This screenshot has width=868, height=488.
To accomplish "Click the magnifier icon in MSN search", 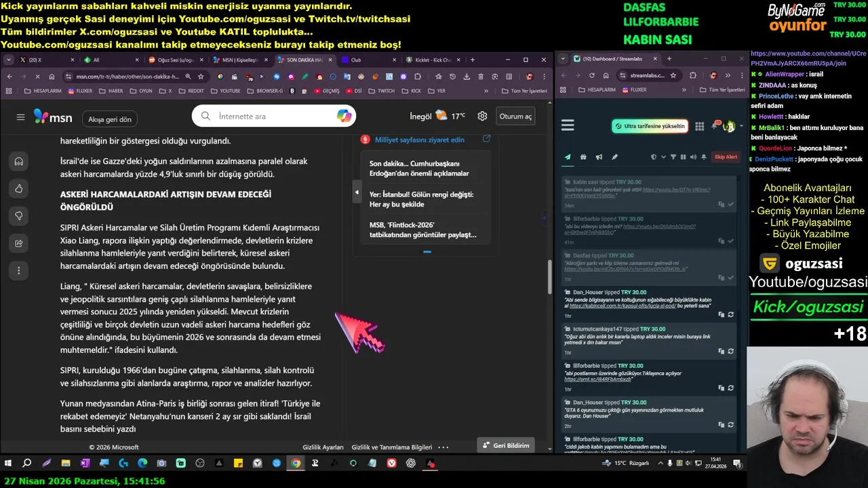I will [205, 116].
